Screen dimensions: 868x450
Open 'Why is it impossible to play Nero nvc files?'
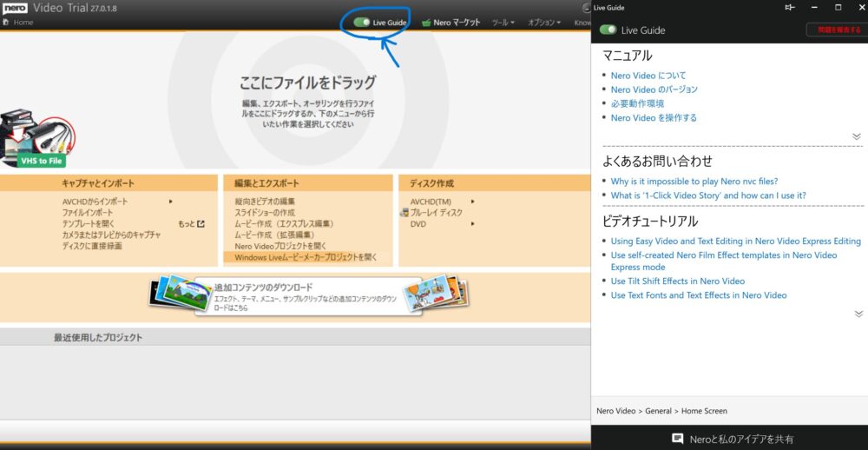pos(694,182)
